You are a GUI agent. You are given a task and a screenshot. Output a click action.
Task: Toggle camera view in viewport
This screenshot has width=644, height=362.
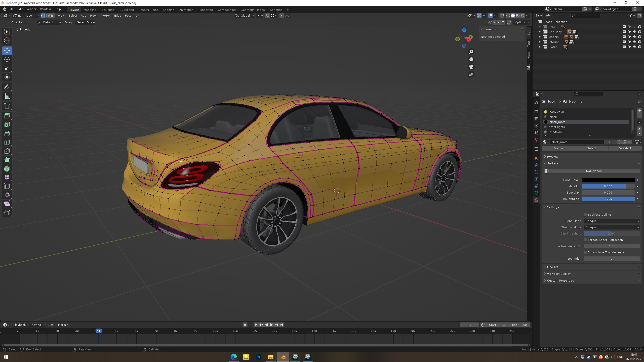pos(471,67)
